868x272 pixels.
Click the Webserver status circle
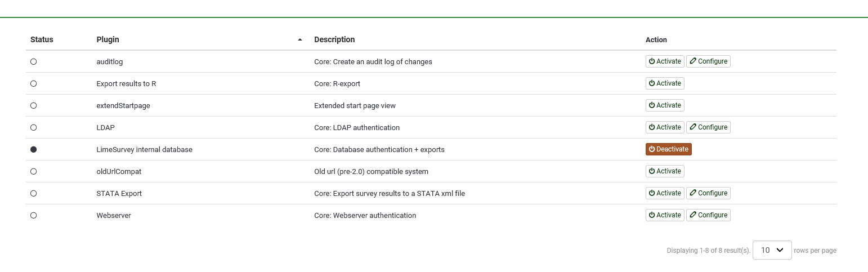pos(34,215)
